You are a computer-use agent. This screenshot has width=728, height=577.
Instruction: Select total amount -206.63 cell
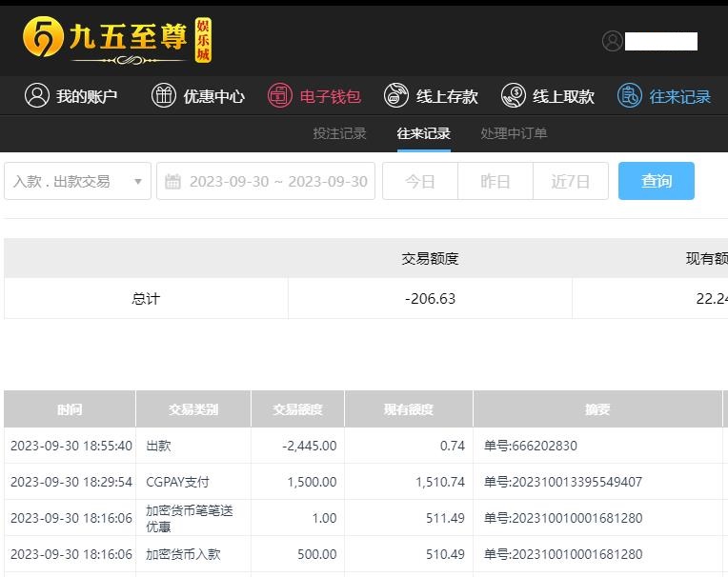pos(430,298)
